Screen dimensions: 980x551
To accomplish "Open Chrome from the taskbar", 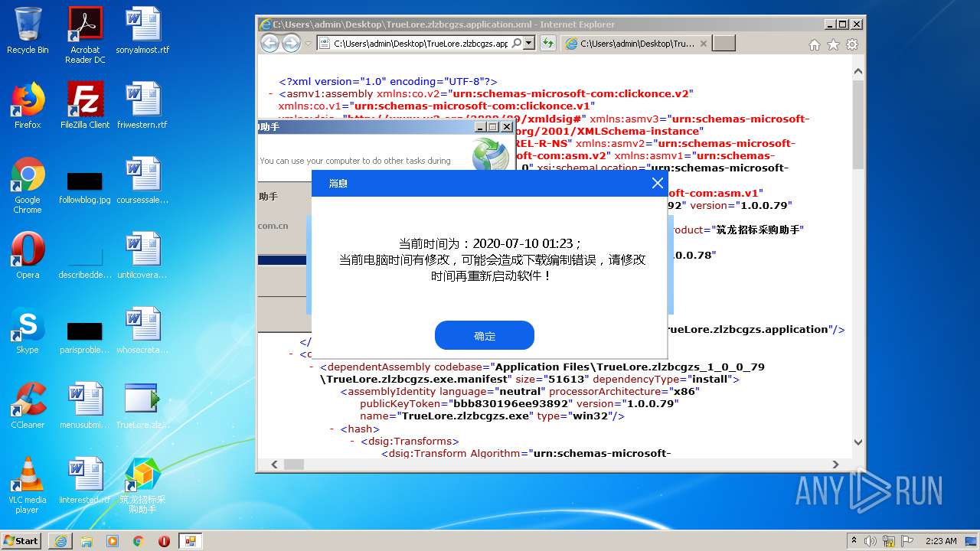I will [138, 540].
